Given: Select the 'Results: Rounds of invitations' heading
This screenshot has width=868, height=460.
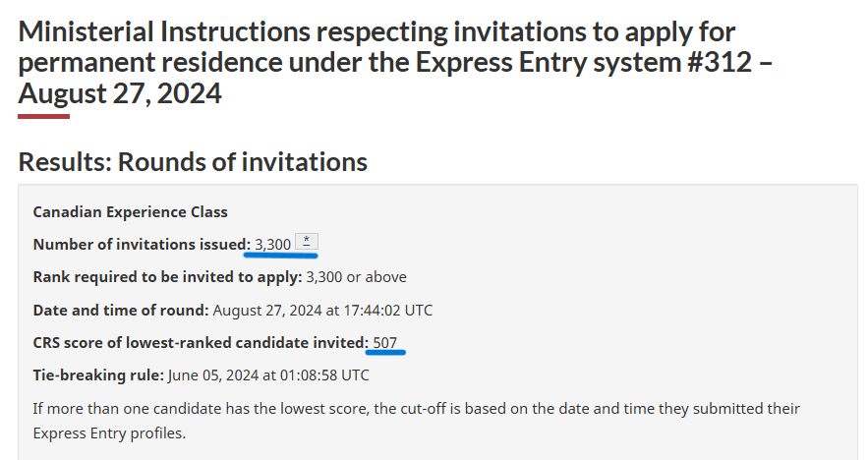Looking at the screenshot, I should point(193,162).
